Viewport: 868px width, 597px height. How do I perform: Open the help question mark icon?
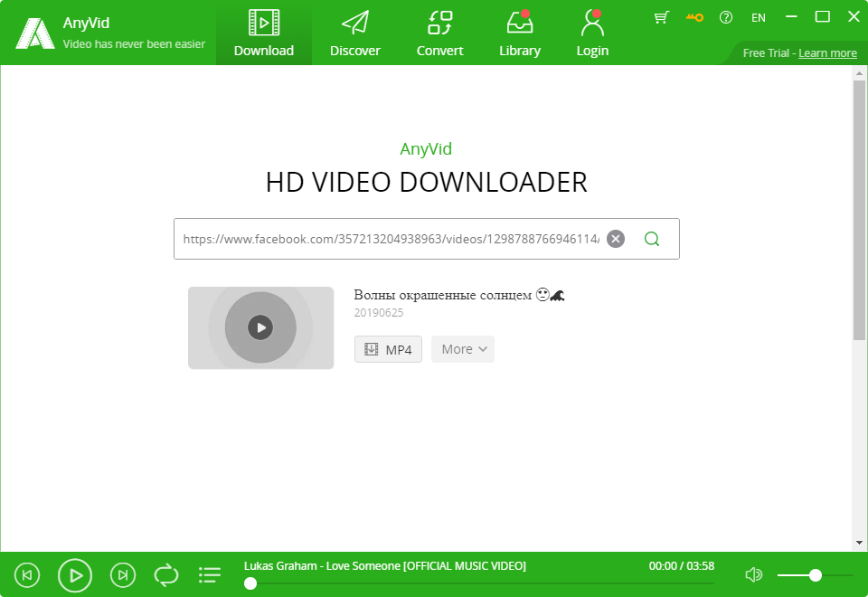point(726,18)
